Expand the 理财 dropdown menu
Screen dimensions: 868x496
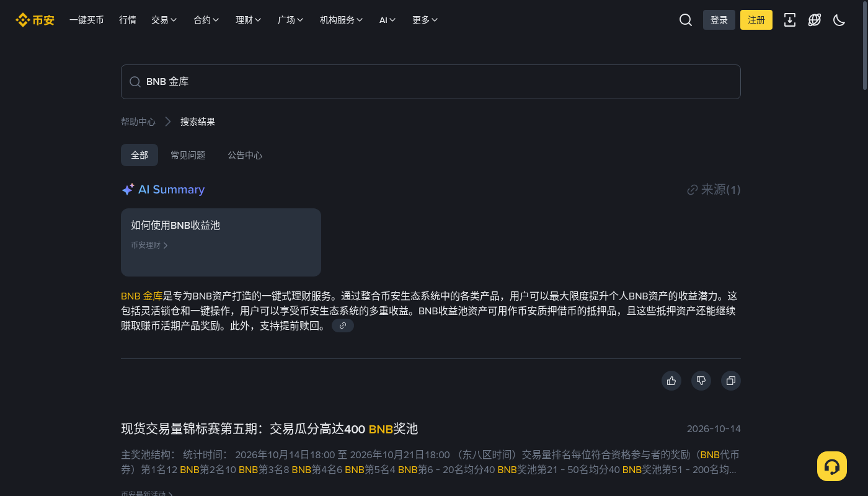[x=249, y=20]
